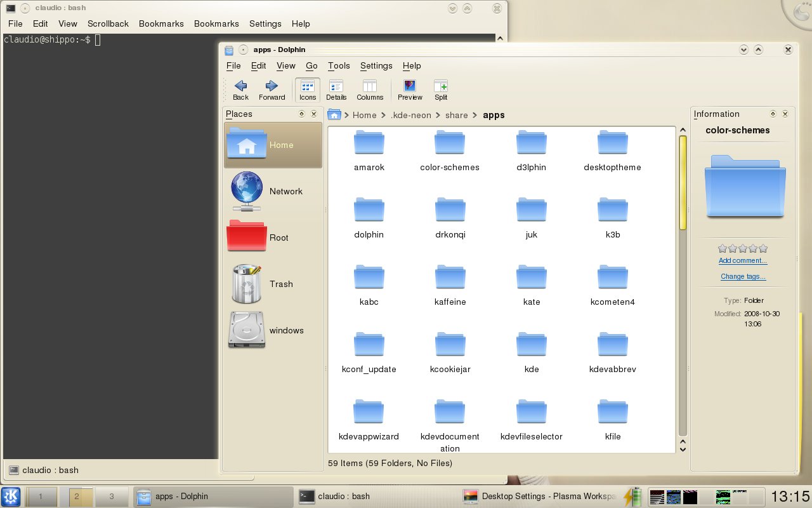Open Dolphin Help menu
Image resolution: width=812 pixels, height=508 pixels.
412,65
